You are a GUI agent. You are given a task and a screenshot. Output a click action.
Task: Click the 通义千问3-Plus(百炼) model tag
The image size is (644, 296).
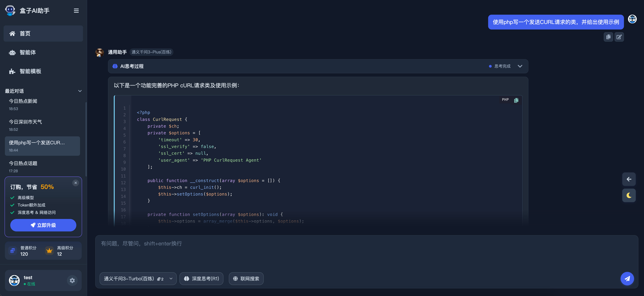pyautogui.click(x=151, y=52)
